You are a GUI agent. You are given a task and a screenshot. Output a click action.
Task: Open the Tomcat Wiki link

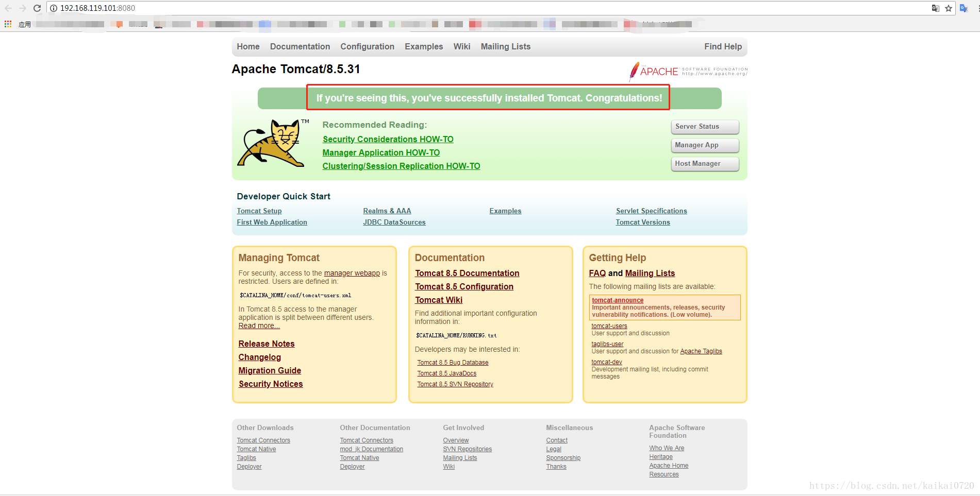point(439,300)
